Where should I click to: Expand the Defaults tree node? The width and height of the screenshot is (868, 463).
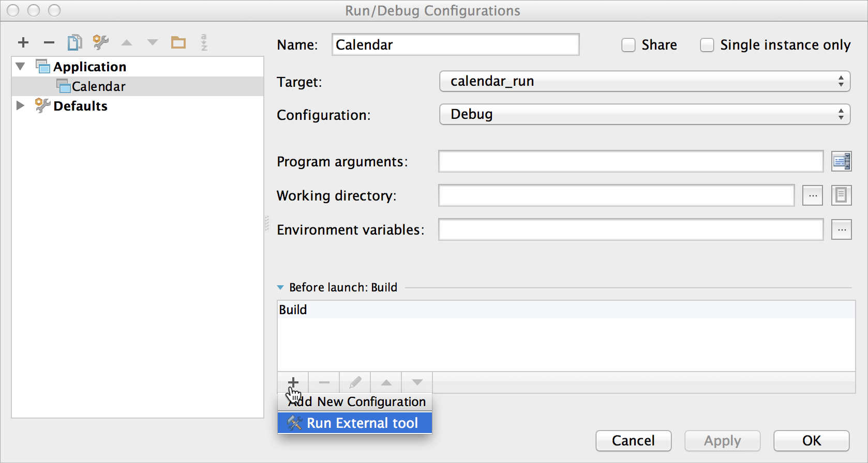pyautogui.click(x=21, y=106)
